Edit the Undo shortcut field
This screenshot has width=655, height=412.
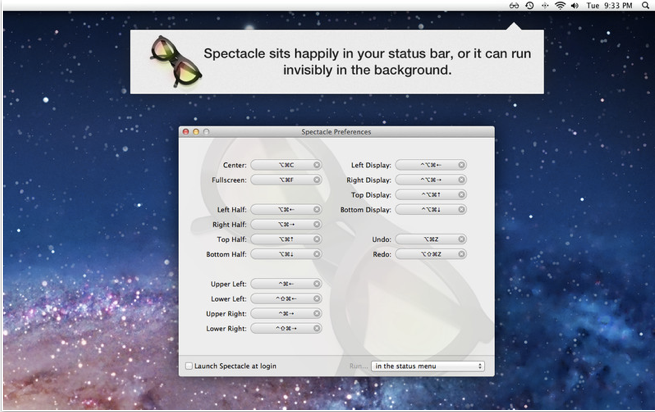click(x=431, y=239)
